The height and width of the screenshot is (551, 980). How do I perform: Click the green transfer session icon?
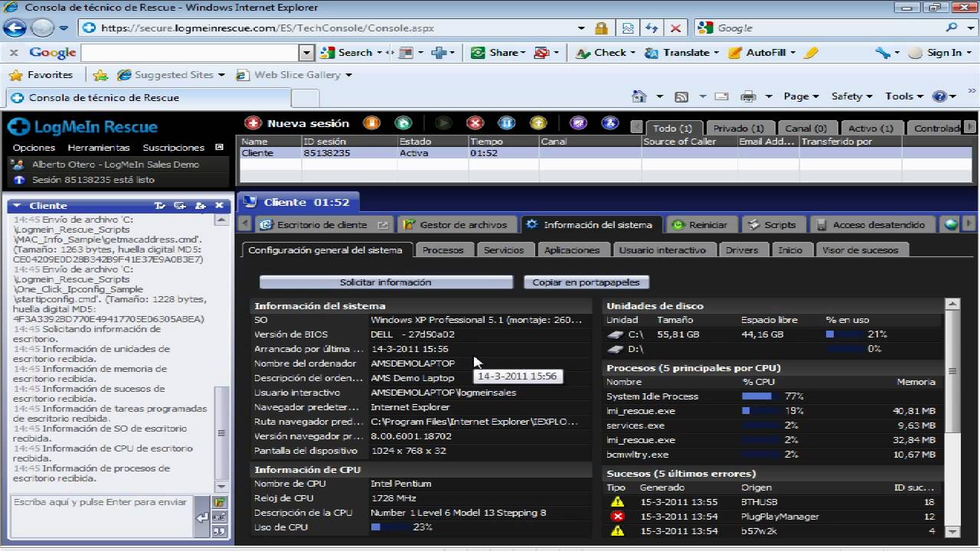tap(403, 123)
